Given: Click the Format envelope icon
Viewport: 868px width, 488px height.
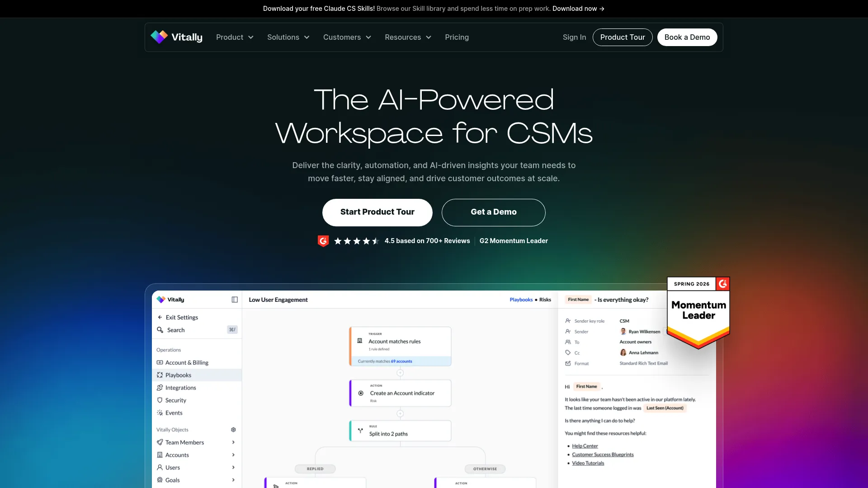Looking at the screenshot, I should point(568,363).
